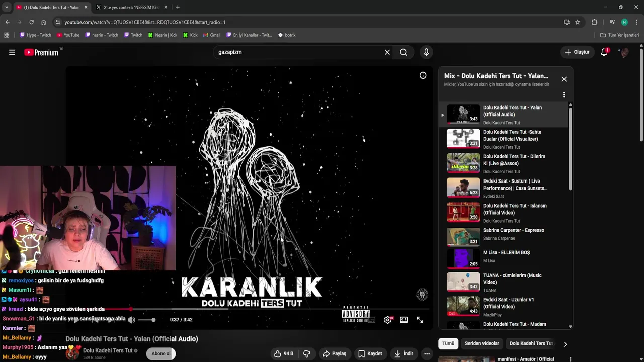Open YouTube bookmark in bookmarks bar
Screen dimensions: 644x362
point(68,35)
